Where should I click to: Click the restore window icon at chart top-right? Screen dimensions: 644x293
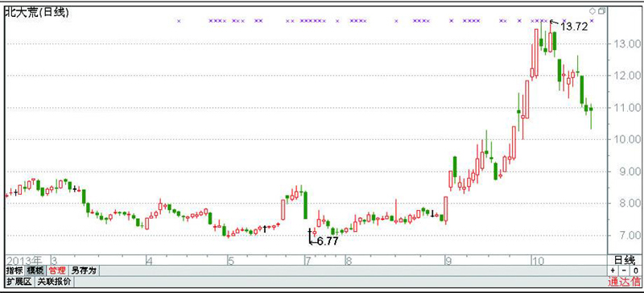(601, 11)
